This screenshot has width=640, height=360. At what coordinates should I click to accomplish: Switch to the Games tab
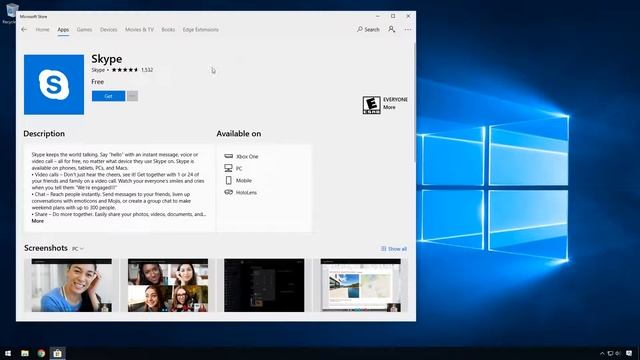84,29
